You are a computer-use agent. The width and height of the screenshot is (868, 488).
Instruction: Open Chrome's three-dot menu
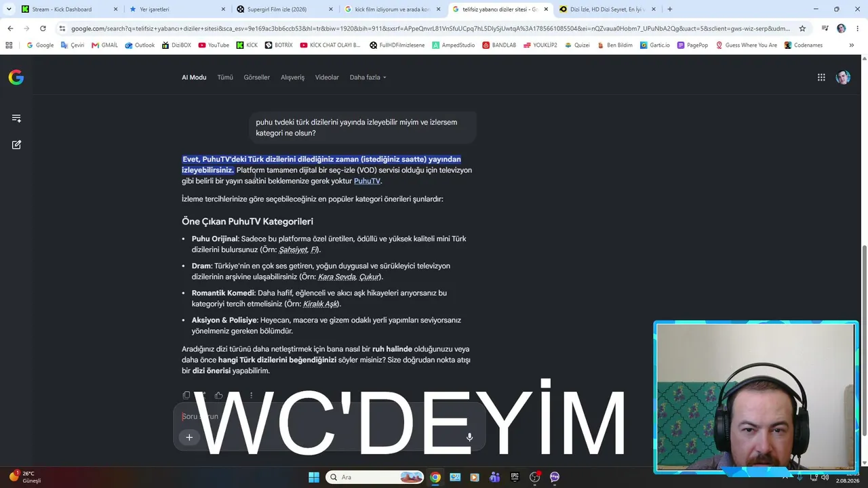[858, 28]
